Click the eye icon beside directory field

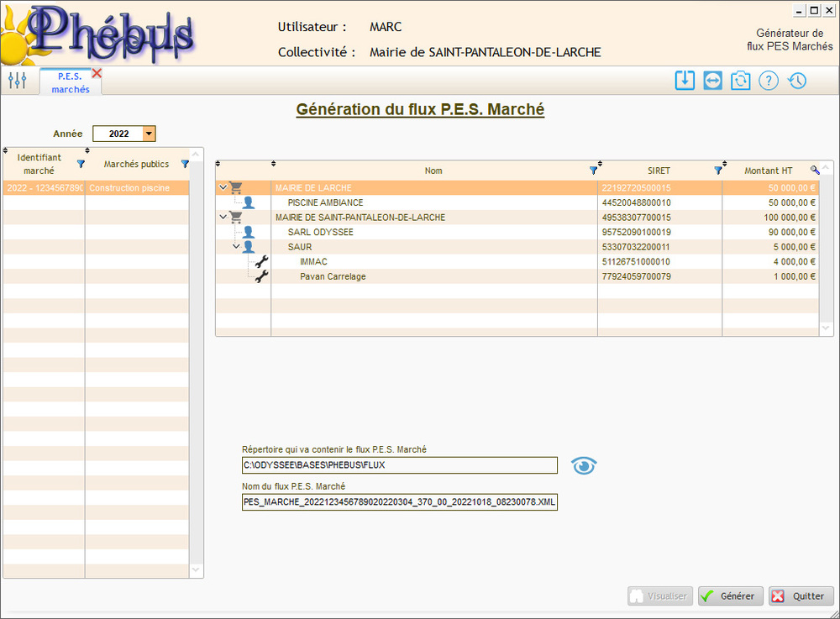pos(584,466)
